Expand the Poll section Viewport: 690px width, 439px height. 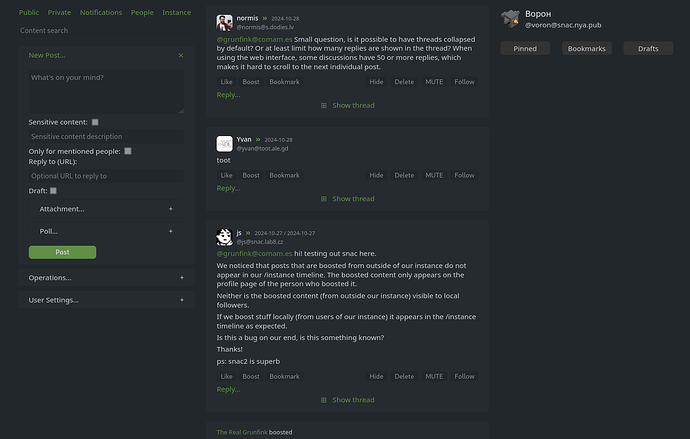click(105, 231)
